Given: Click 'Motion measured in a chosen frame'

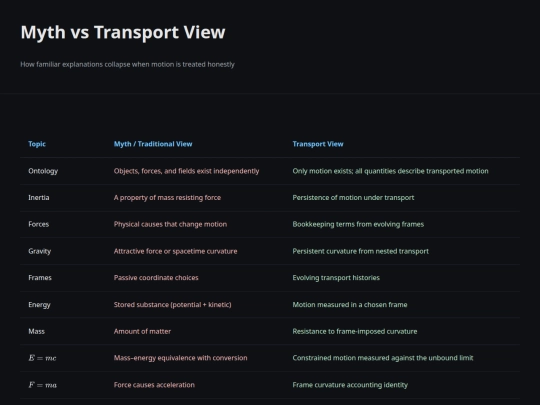Looking at the screenshot, I should point(350,305).
